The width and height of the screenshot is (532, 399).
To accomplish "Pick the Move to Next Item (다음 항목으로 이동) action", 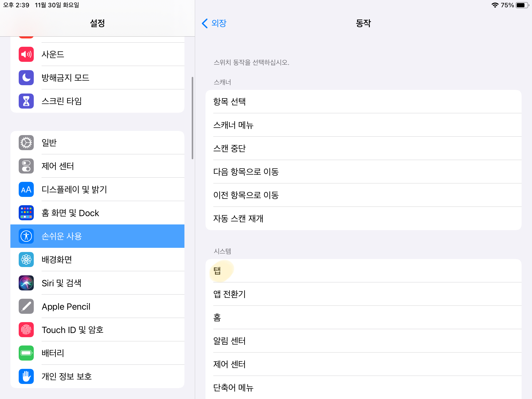I will point(363,172).
